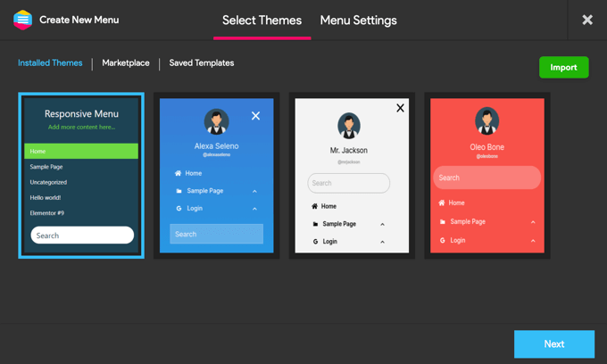Click the Google Login icon in blue theme
Viewport: 607px width, 364px height.
[179, 209]
